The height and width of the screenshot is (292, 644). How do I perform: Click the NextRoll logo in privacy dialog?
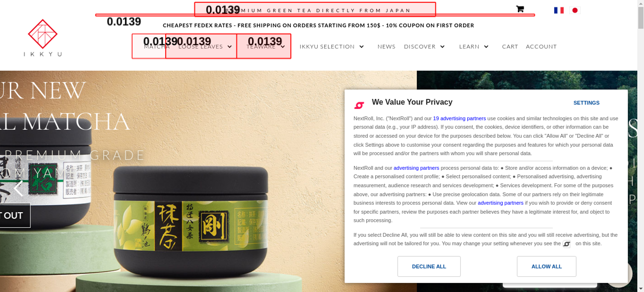(359, 105)
